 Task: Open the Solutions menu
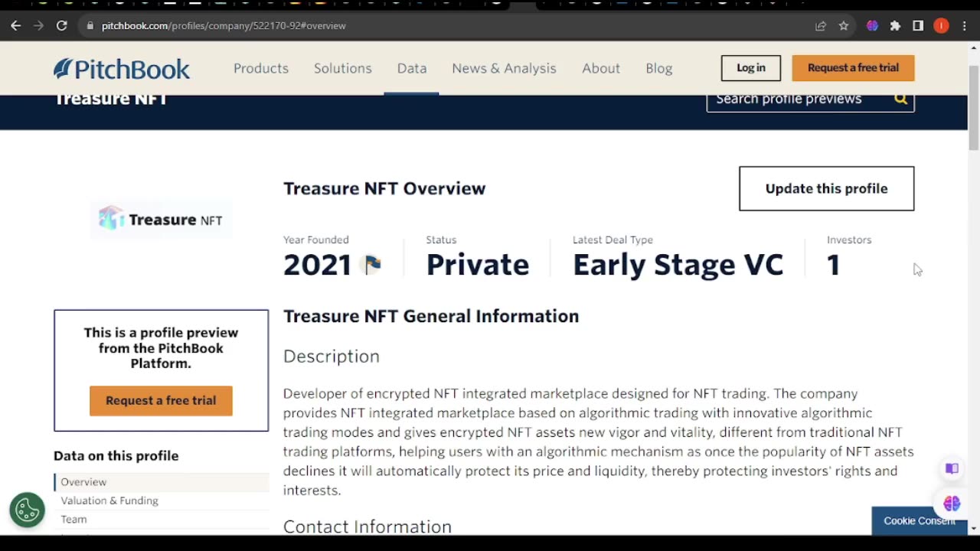342,68
